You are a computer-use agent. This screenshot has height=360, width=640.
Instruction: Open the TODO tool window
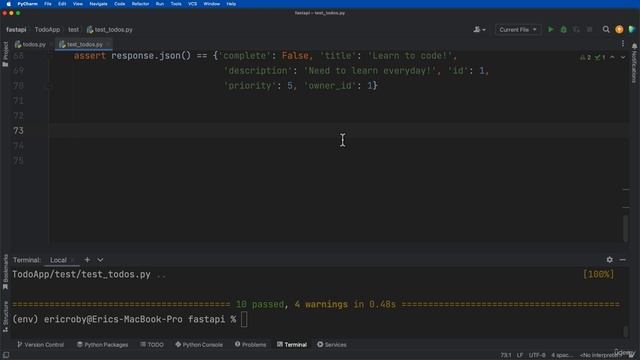pyautogui.click(x=152, y=345)
